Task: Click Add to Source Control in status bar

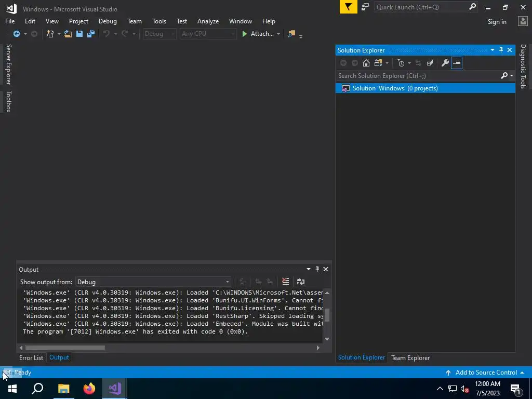Action: [485, 373]
